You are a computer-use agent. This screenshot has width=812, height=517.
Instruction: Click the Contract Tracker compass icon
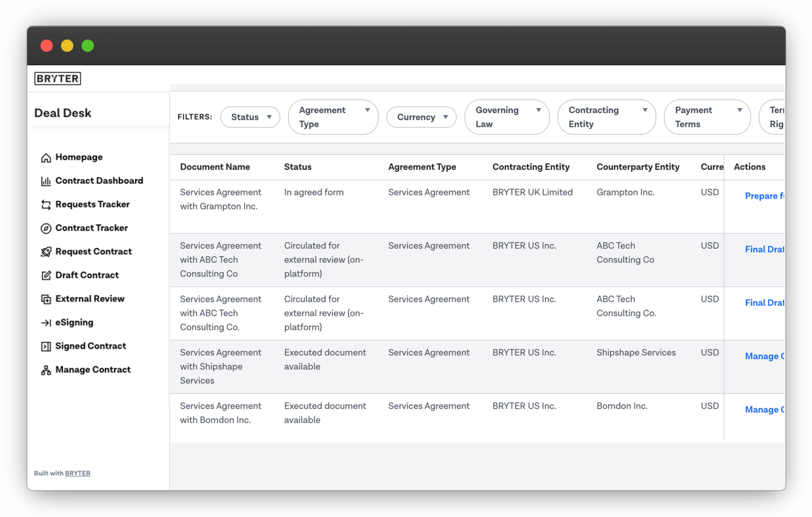pyautogui.click(x=46, y=228)
